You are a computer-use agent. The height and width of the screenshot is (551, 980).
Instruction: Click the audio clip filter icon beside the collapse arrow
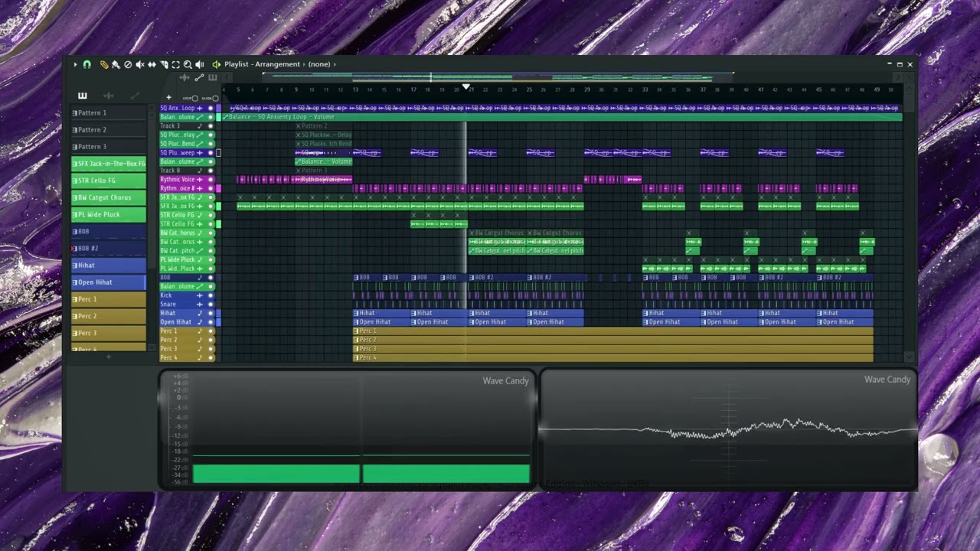(185, 78)
